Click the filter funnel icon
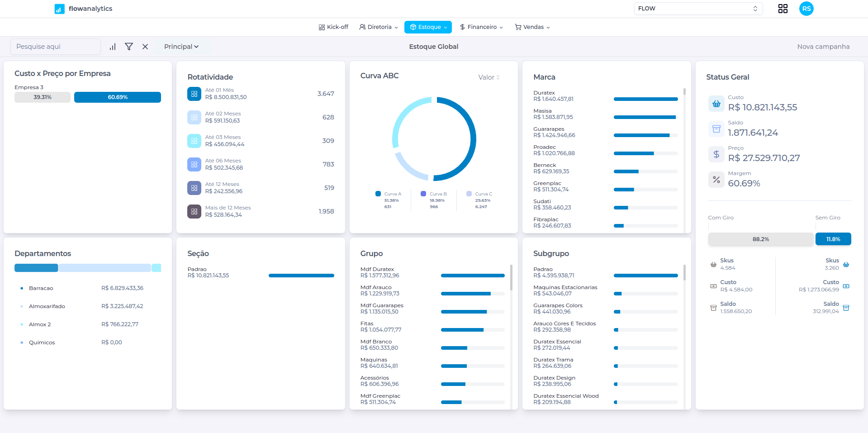The image size is (868, 433). click(x=129, y=47)
